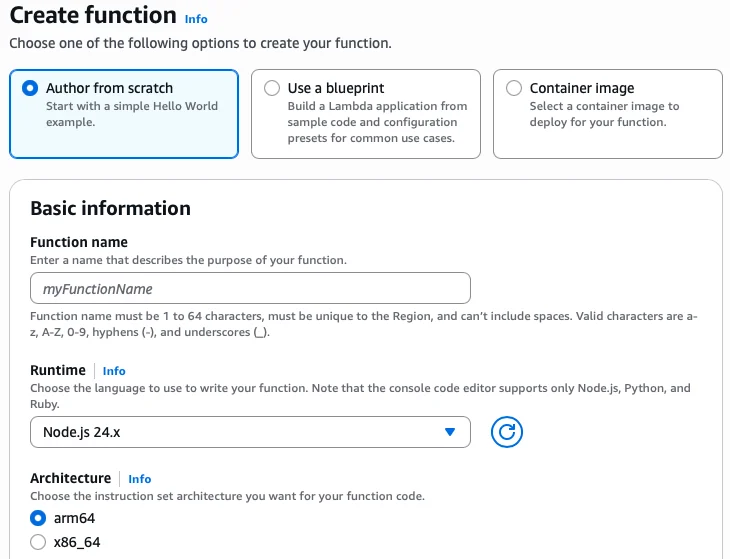Image resolution: width=730 pixels, height=559 pixels.
Task: Open the Node.js 24.x runtime dropdown
Action: click(250, 432)
